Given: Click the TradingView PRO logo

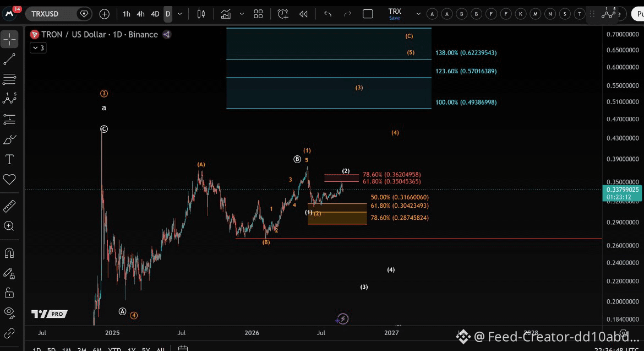Looking at the screenshot, I should [x=50, y=314].
